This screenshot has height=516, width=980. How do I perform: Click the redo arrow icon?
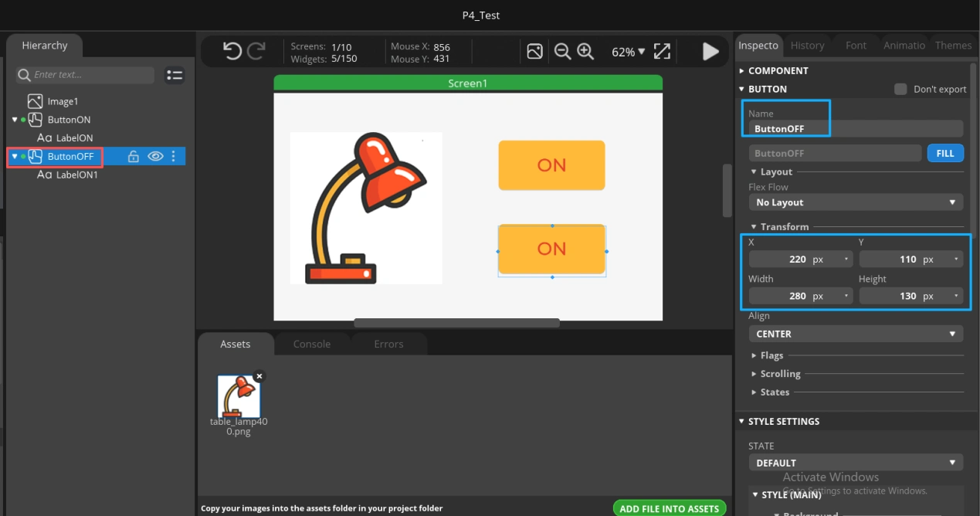(256, 52)
